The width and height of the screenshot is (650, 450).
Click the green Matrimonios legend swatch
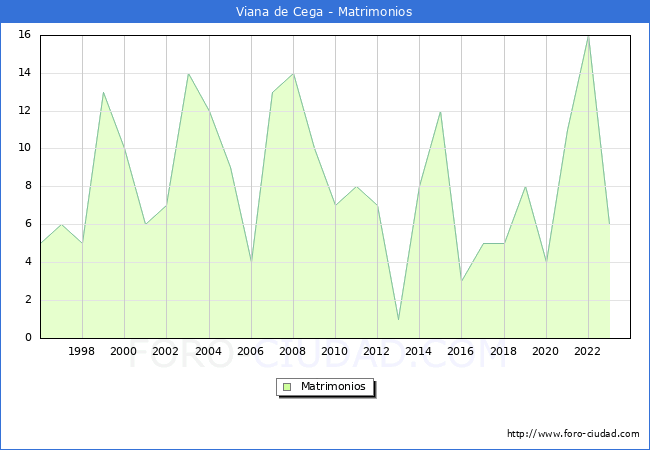tap(287, 387)
